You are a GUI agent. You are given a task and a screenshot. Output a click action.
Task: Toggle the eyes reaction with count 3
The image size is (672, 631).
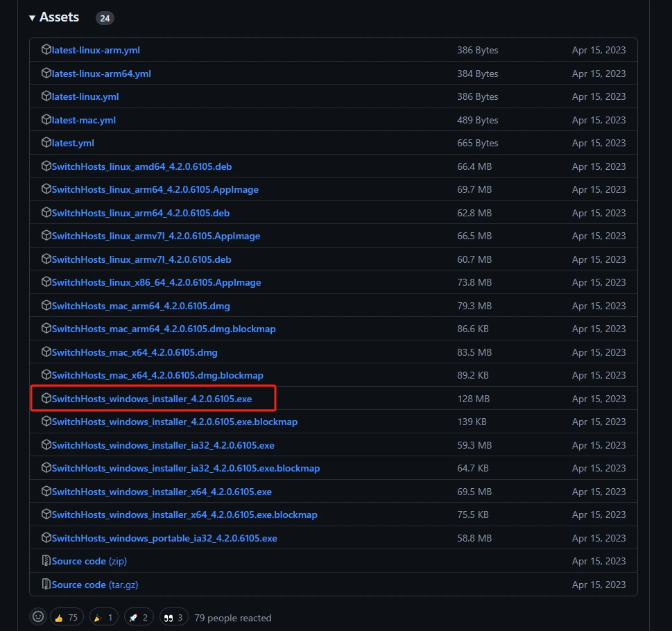tap(173, 617)
